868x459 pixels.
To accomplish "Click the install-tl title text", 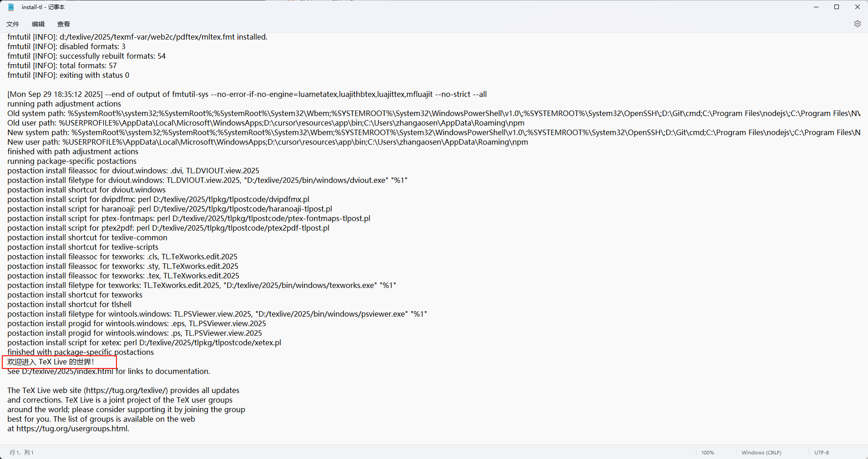I will coord(43,7).
